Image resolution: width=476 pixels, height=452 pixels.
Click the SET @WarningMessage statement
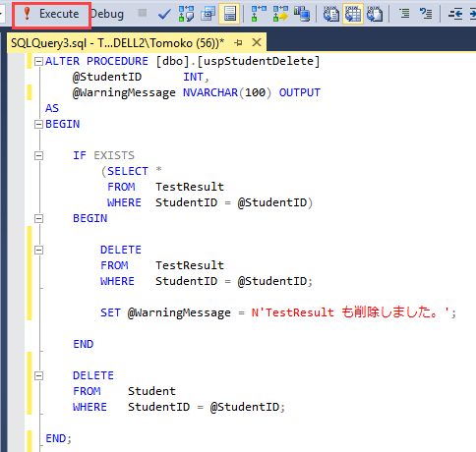278,312
